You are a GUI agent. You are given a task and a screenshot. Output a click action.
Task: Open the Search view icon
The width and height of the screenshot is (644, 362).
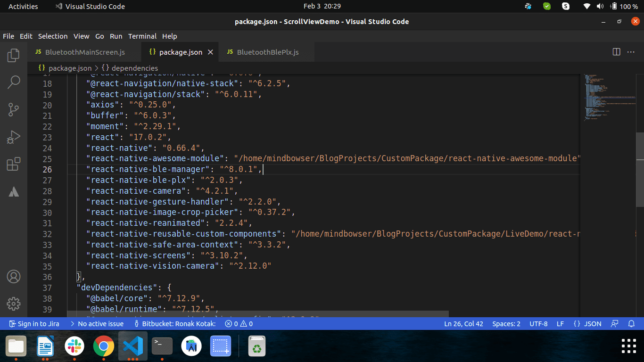[x=14, y=82]
